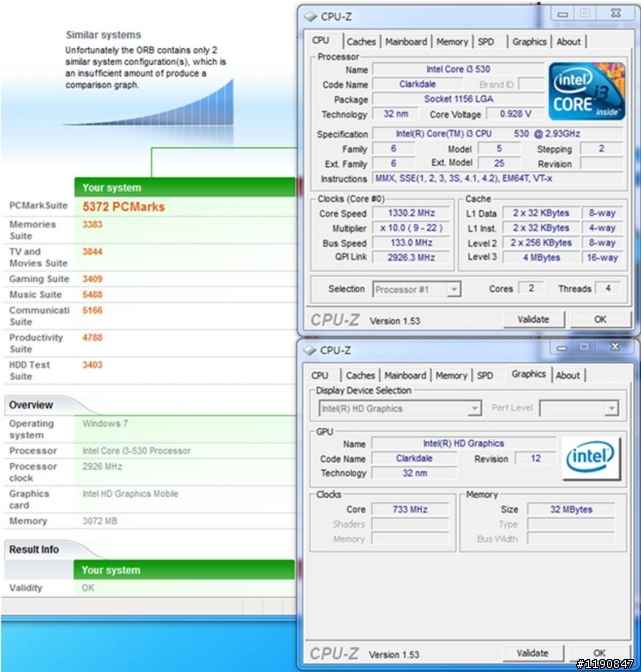Viewport: 641px width, 672px height.
Task: Switch to Mainboard tab in lower CPU-Z window
Action: (x=405, y=375)
